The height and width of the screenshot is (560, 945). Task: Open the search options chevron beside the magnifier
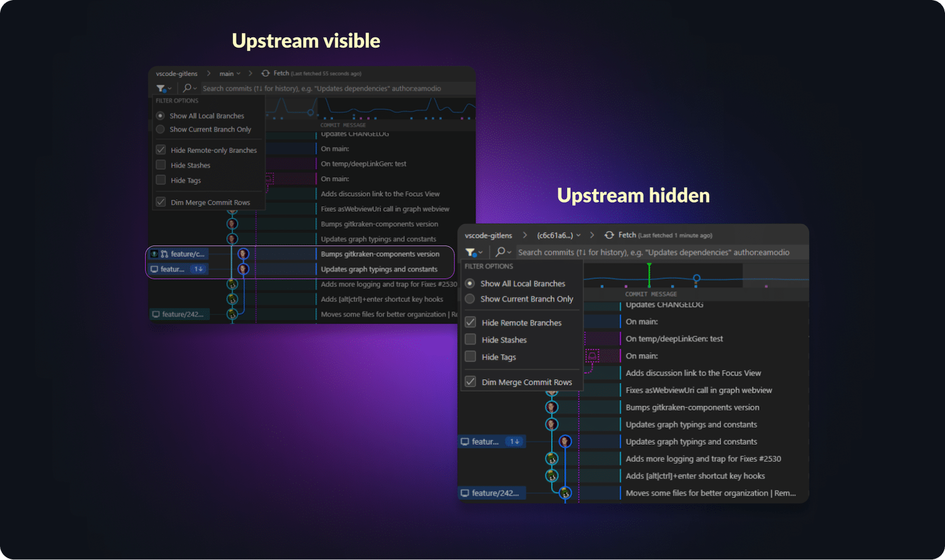(x=195, y=87)
